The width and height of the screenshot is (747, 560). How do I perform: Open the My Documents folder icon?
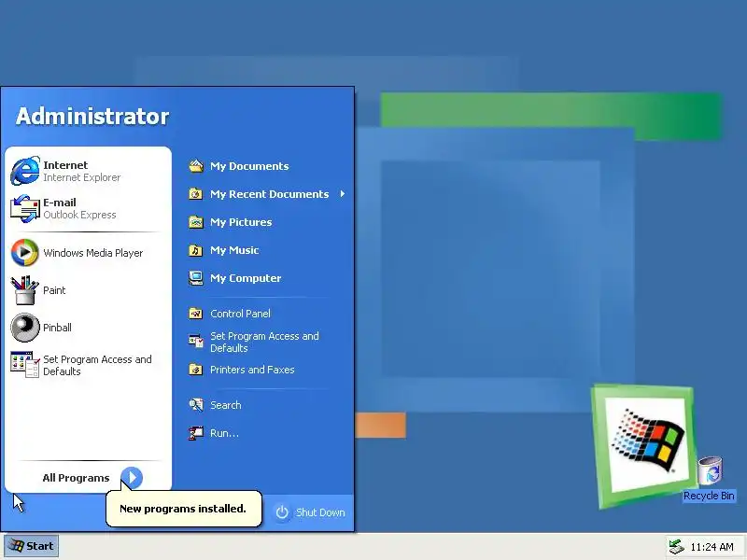click(x=196, y=166)
